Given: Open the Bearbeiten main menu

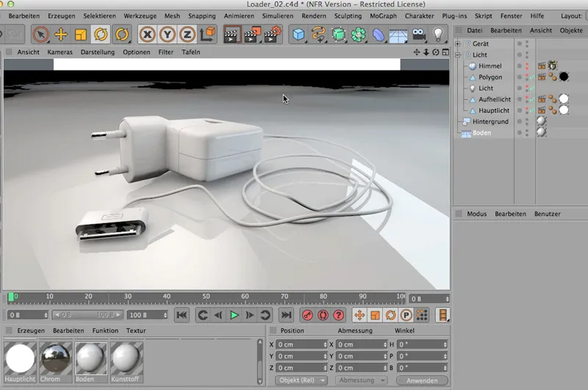Looking at the screenshot, I should (x=24, y=15).
